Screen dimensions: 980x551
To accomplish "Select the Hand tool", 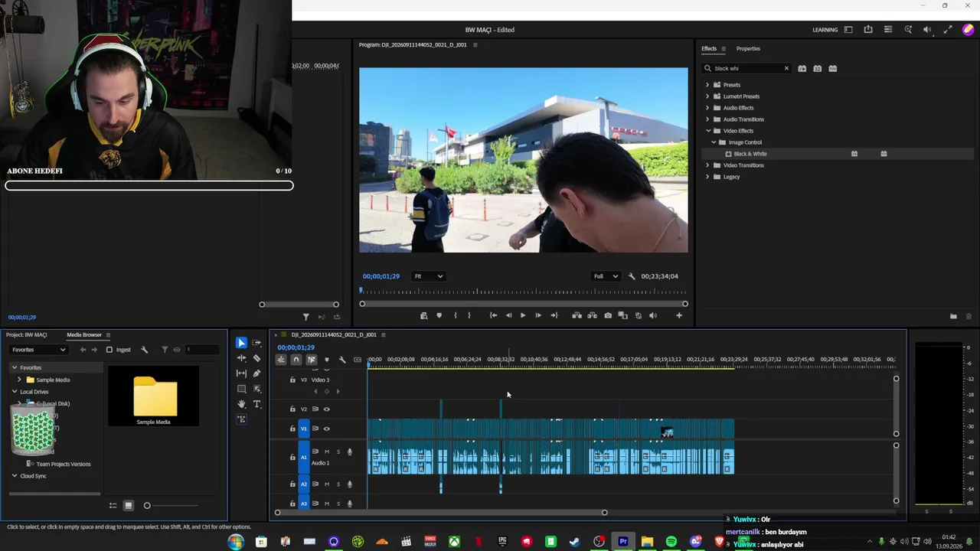I will coord(241,404).
